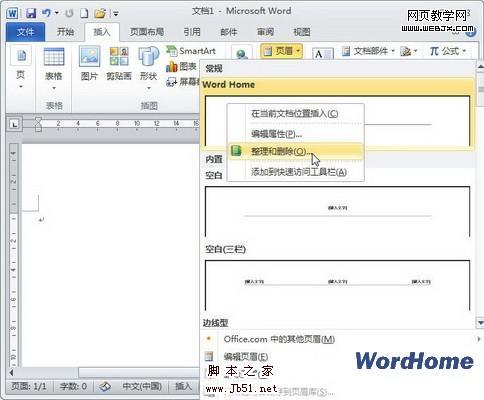Click the Redo icon in title bar
Screen dimensions: 484x400
pyautogui.click(x=69, y=13)
